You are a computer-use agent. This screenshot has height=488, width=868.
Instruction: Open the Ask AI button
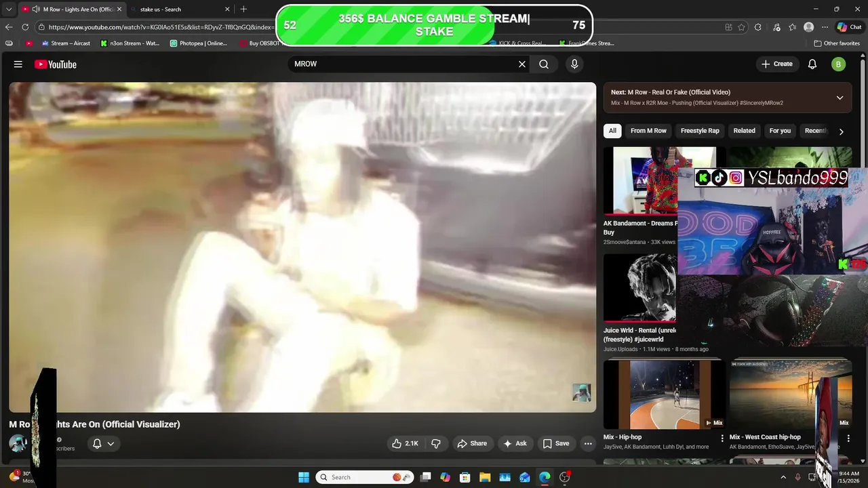point(515,443)
